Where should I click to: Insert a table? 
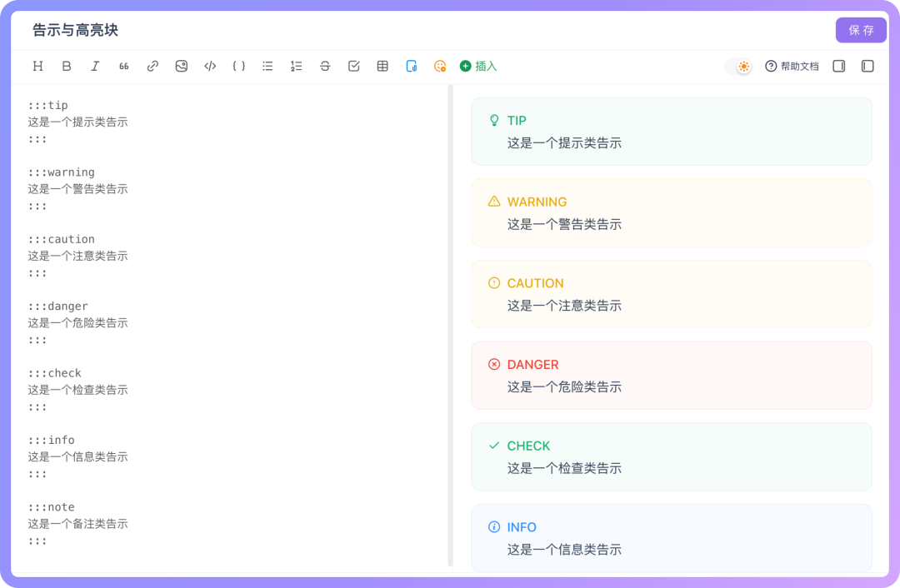click(382, 66)
